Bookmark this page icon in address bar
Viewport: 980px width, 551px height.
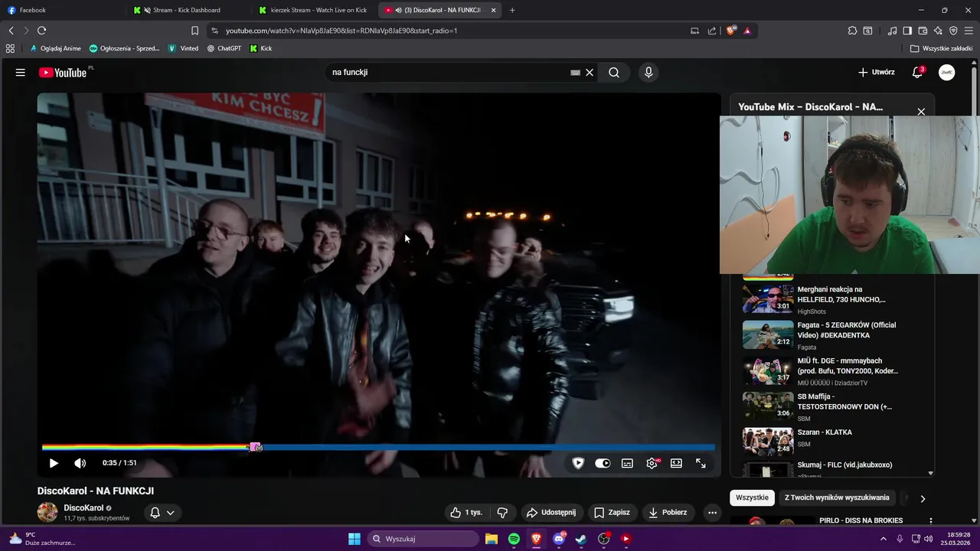click(194, 31)
